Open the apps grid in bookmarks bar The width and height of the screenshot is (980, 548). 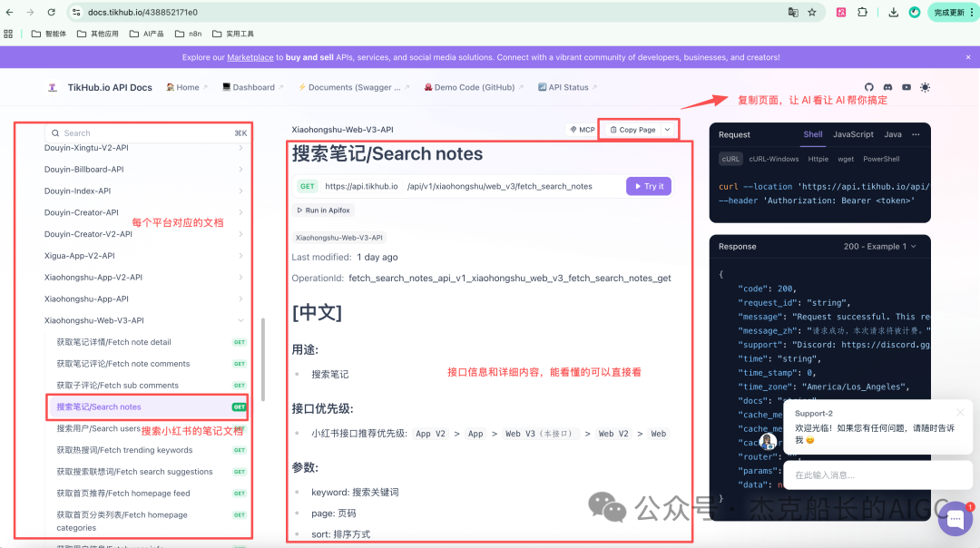(x=8, y=34)
